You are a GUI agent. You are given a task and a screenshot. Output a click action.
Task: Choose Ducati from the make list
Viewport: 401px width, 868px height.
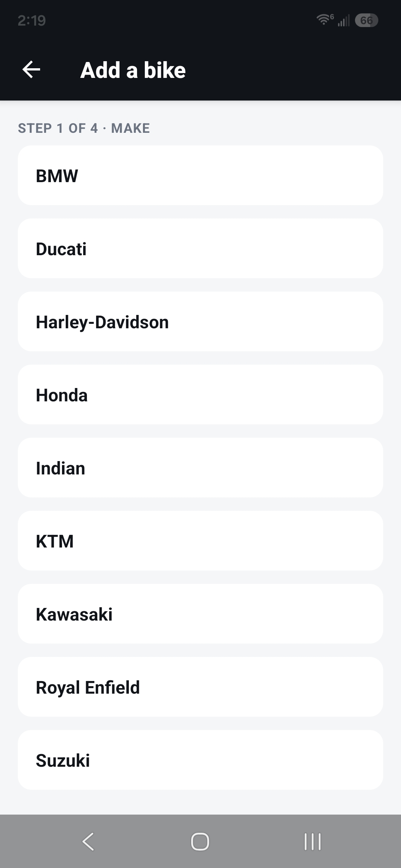(200, 249)
